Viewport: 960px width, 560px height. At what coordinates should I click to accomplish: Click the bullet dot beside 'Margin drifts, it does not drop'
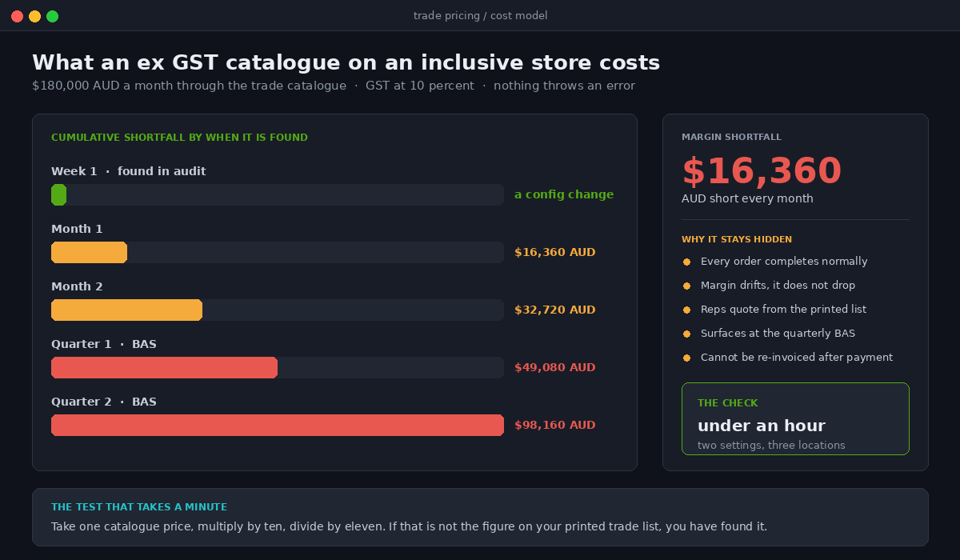pos(686,286)
